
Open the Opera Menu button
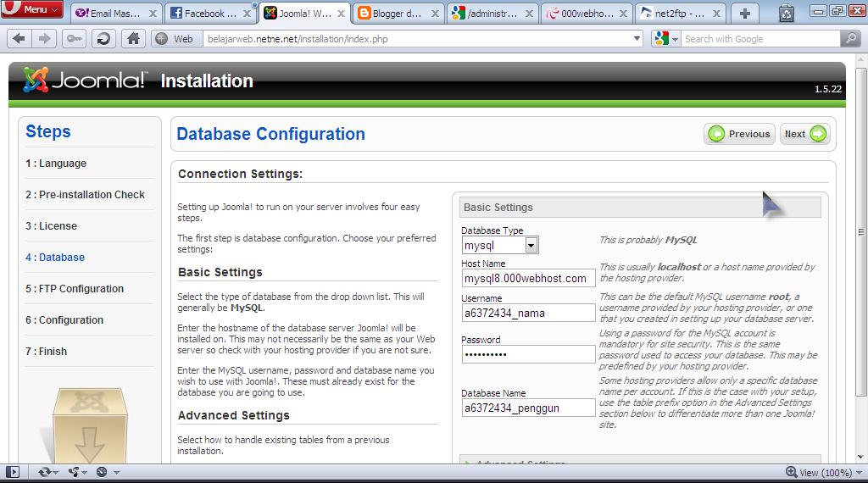coord(31,9)
